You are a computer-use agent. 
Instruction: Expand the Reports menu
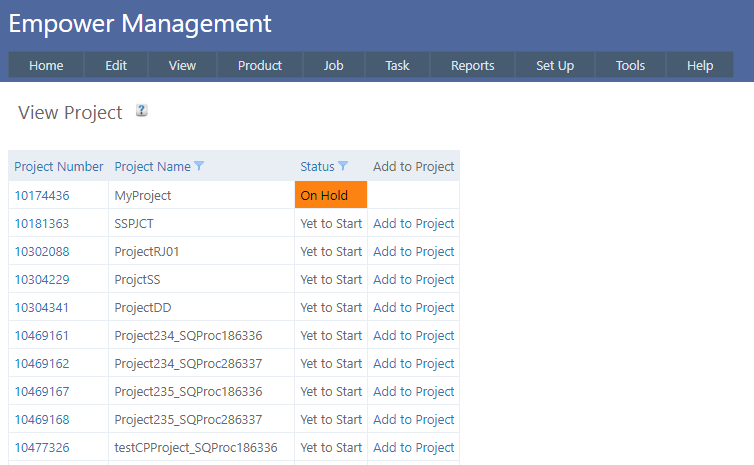pyautogui.click(x=472, y=66)
